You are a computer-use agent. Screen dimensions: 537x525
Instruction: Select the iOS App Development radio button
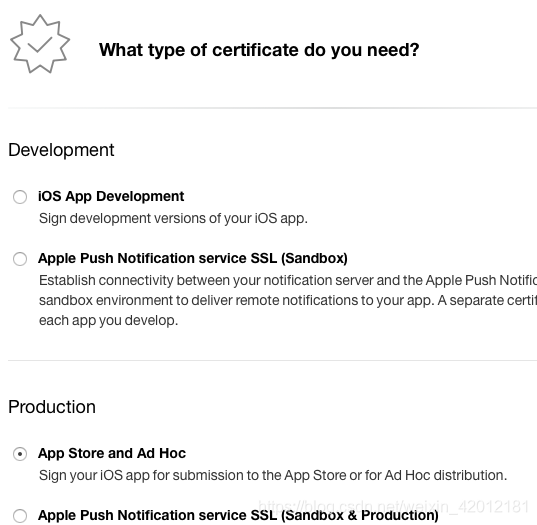[20, 197]
